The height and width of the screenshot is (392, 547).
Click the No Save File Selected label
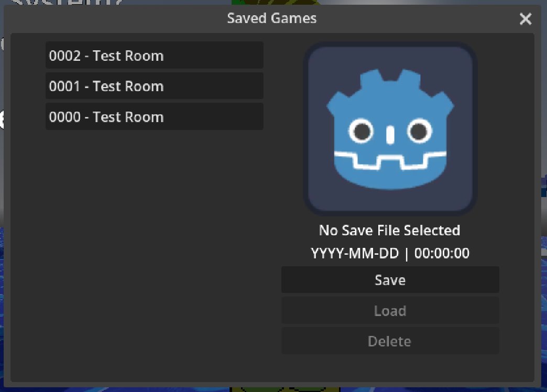(390, 231)
